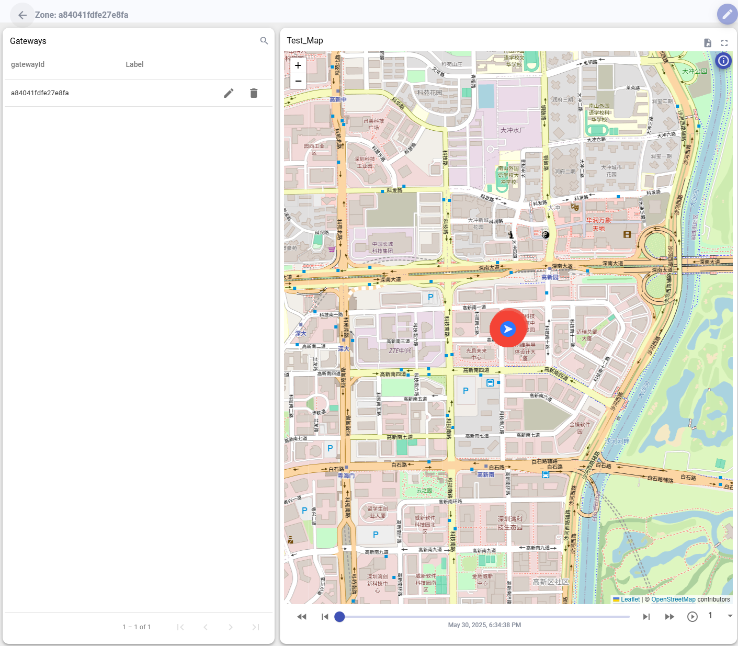Screen dimensions: 738x646
Task: Rewind the timeline with double-left arrows
Action: [x=302, y=616]
